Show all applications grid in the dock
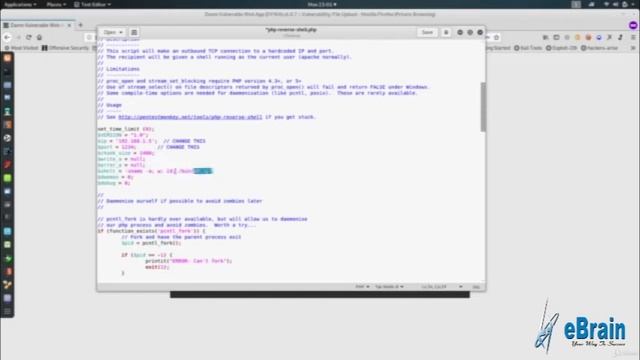 coord(7,311)
